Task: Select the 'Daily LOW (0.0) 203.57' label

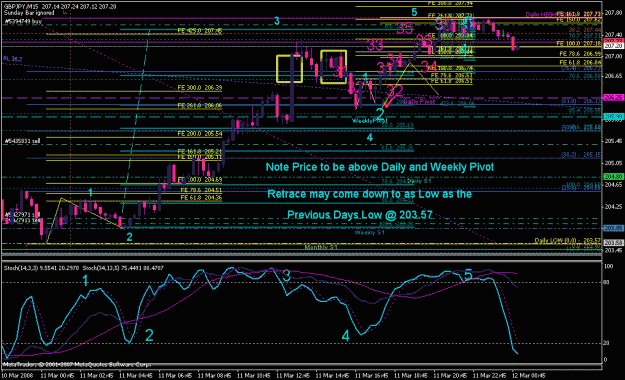Action: (568, 241)
